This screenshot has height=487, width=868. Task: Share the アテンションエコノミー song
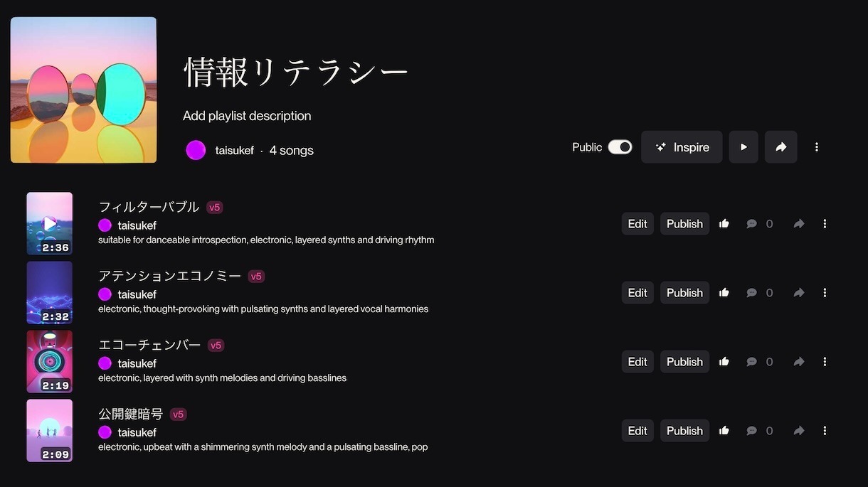pyautogui.click(x=799, y=293)
